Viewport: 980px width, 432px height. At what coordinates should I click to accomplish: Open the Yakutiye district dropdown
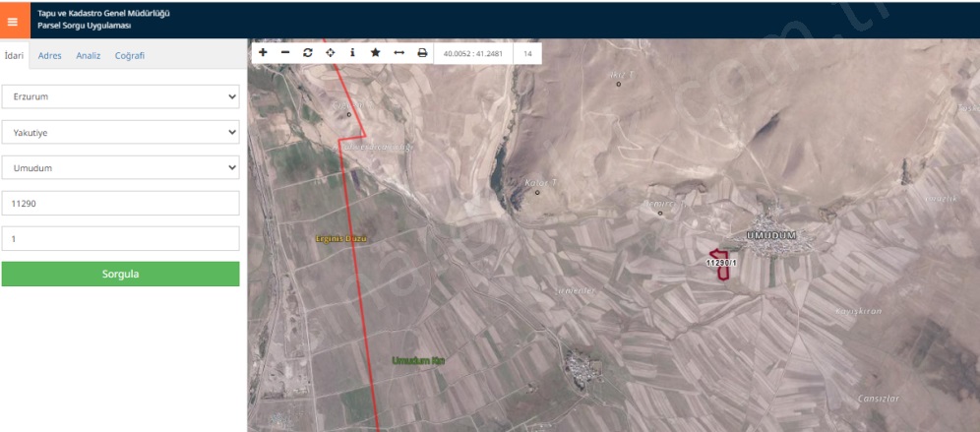click(120, 132)
